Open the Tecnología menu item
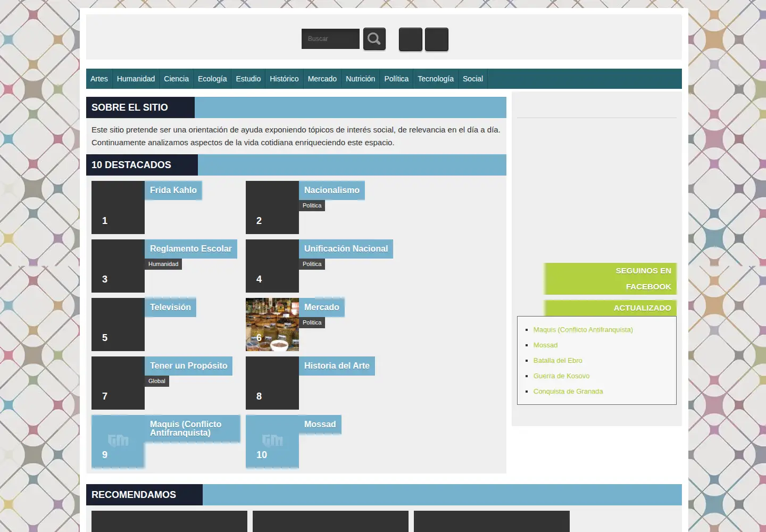Viewport: 766px width, 532px height. point(436,79)
